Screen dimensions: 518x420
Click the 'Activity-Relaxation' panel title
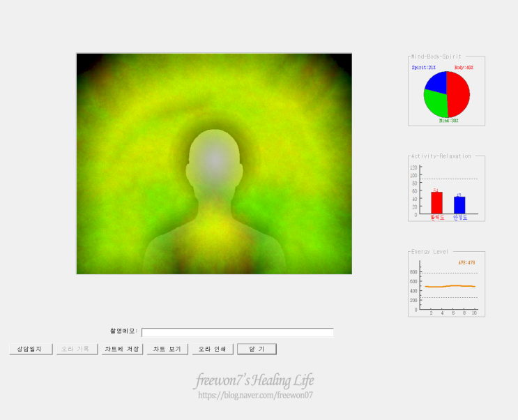click(x=441, y=156)
